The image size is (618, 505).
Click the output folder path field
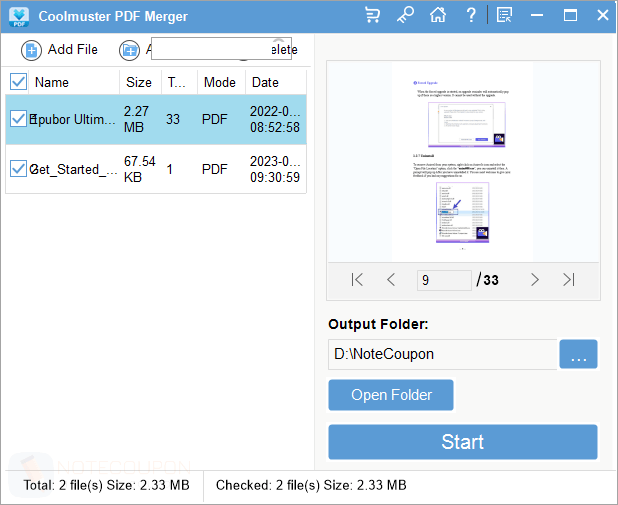(442, 354)
